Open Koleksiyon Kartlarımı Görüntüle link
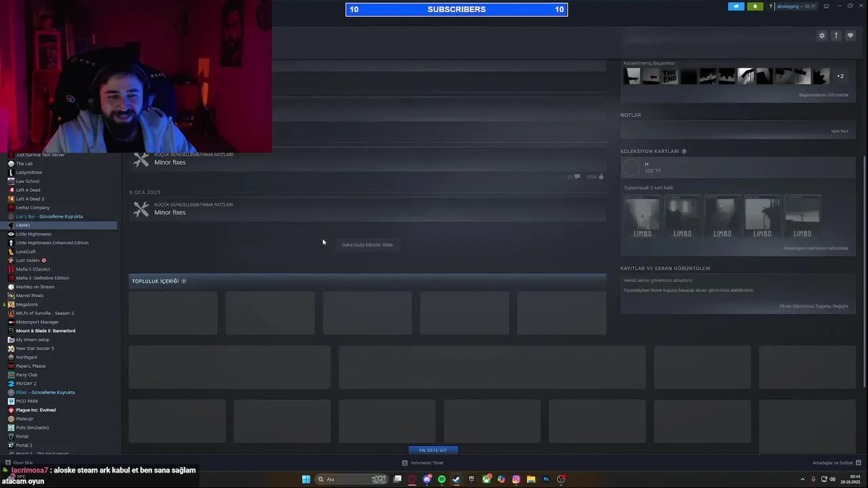Viewport: 868px width, 488px height. 816,248
